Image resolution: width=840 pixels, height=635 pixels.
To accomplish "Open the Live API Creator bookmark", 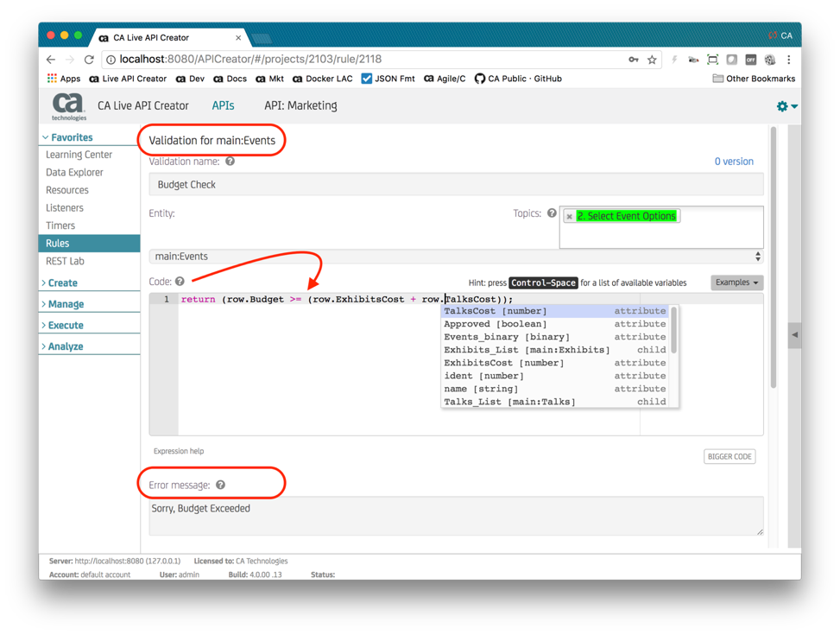I will pyautogui.click(x=128, y=79).
